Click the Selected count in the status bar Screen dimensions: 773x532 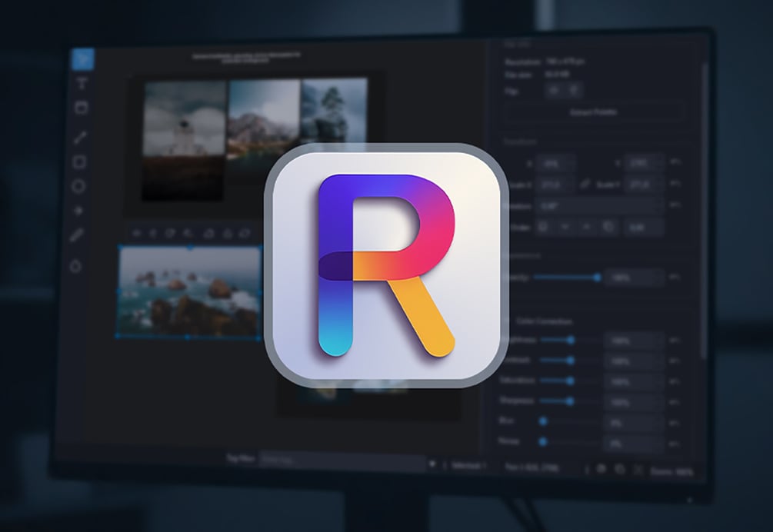(x=469, y=466)
